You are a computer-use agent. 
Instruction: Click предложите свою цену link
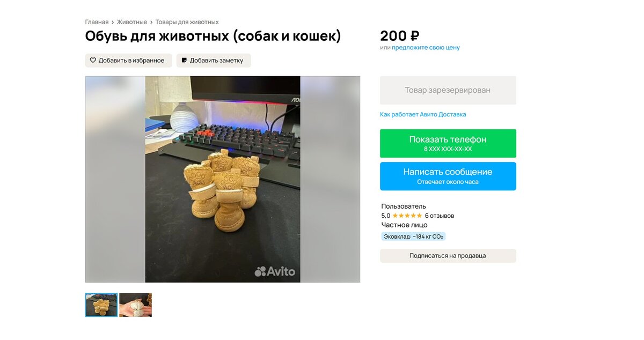426,47
